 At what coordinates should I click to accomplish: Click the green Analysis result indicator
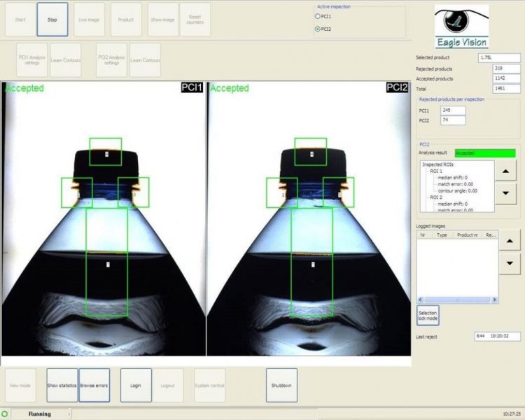tap(485, 153)
